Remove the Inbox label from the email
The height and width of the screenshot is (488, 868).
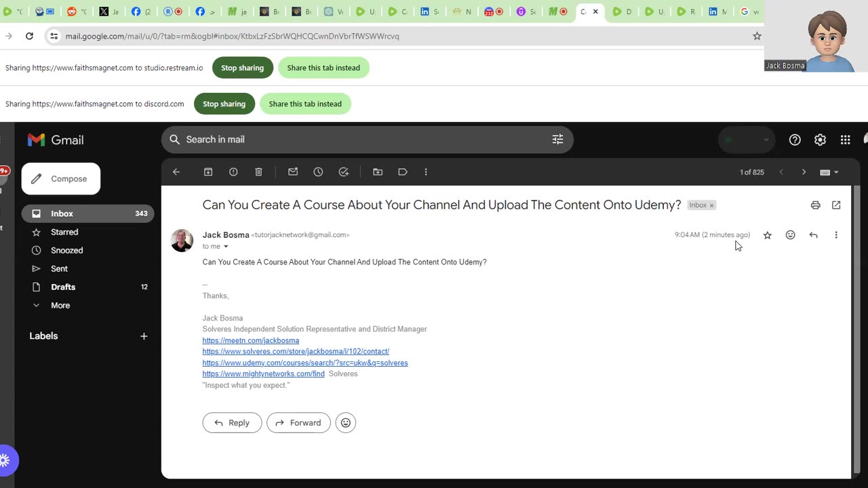pos(711,205)
